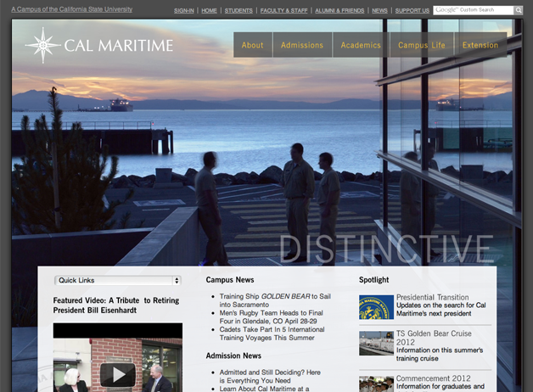Click Featured Video tribute title text

point(116,305)
